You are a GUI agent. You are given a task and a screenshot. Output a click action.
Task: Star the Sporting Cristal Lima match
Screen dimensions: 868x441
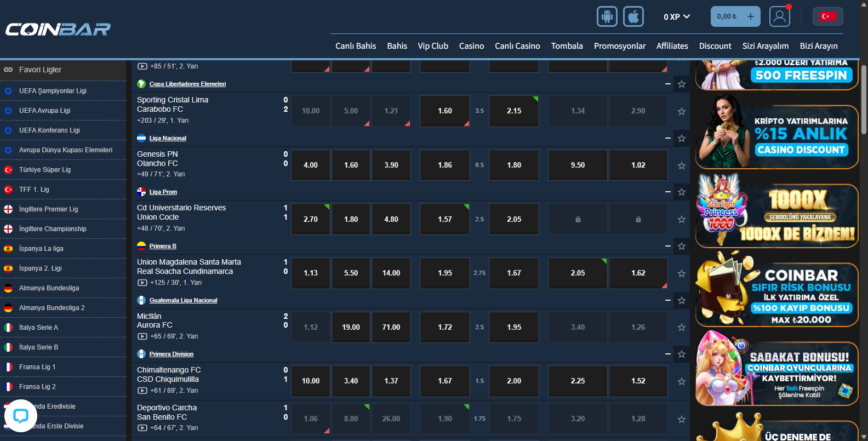tap(682, 111)
